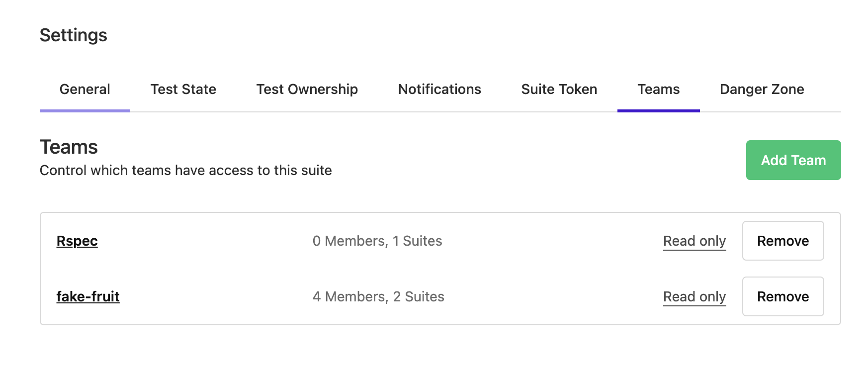This screenshot has width=868, height=375.
Task: Open the Notifications settings tab
Action: point(439,89)
